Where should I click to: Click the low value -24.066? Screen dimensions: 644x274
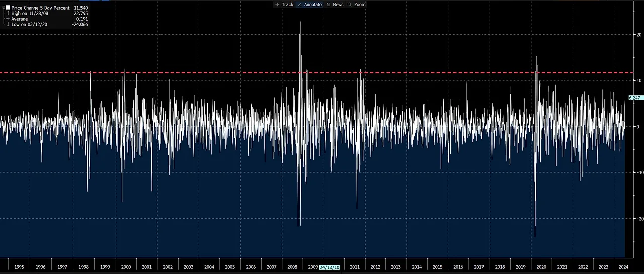(x=80, y=24)
